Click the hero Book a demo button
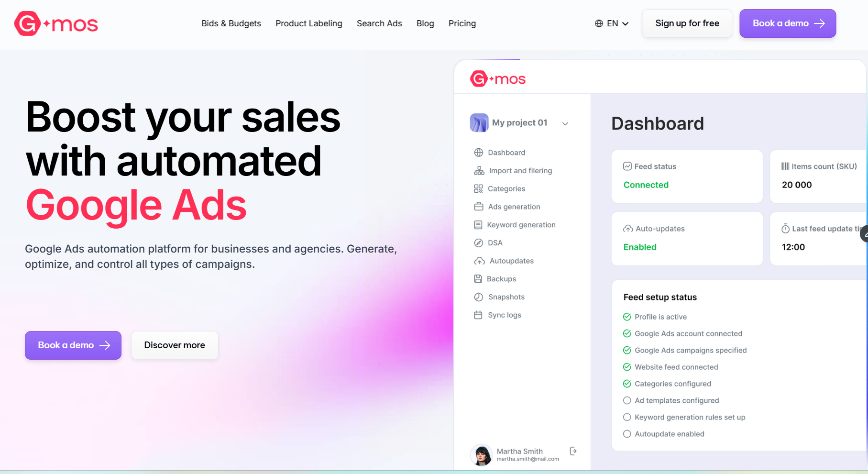The image size is (868, 474). (73, 345)
